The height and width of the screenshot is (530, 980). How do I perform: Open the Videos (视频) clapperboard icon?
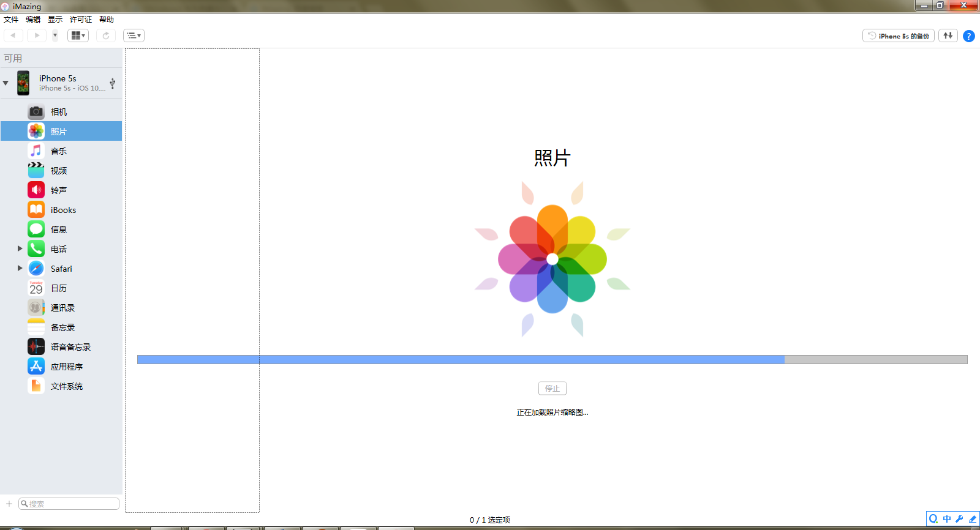[36, 170]
